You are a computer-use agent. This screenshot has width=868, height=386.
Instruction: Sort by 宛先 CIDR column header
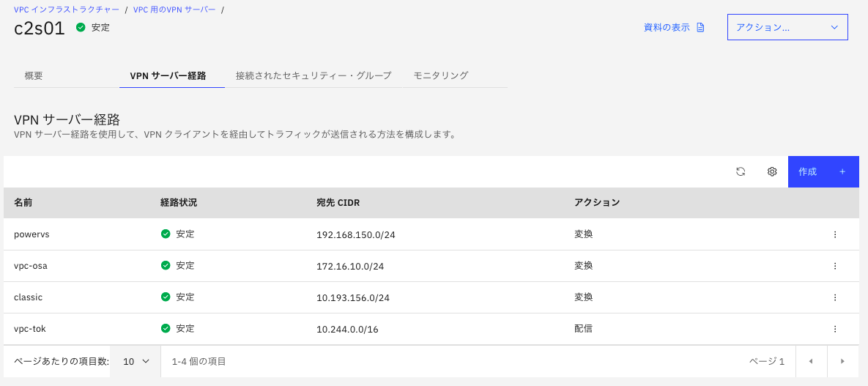(x=338, y=203)
